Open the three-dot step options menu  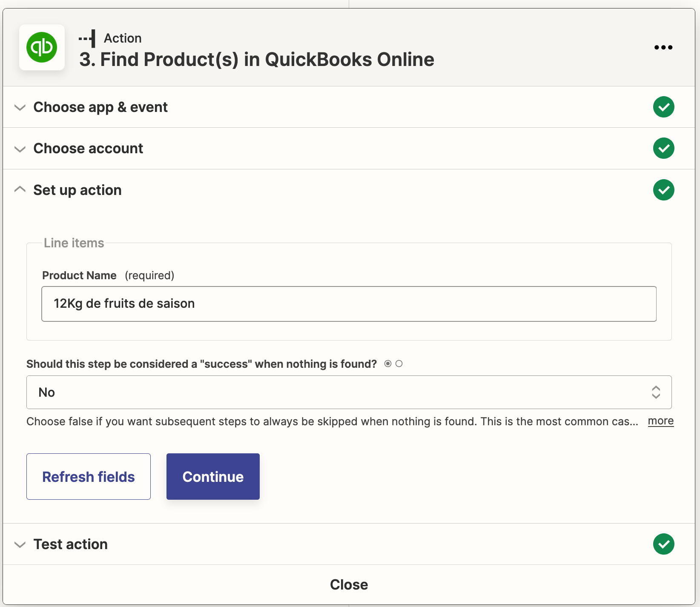click(x=663, y=47)
